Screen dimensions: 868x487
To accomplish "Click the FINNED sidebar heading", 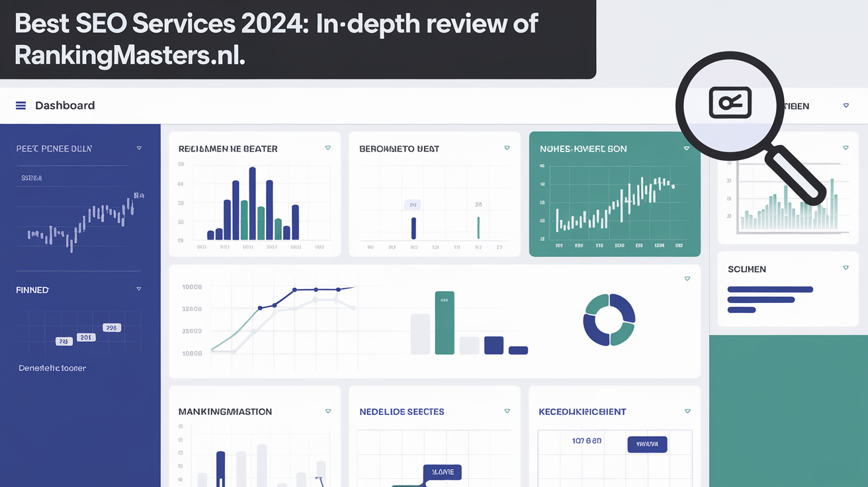I will pyautogui.click(x=32, y=290).
